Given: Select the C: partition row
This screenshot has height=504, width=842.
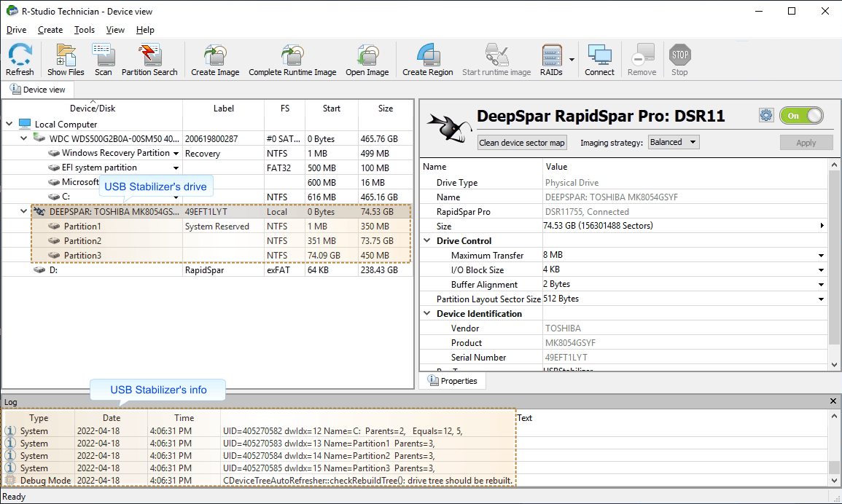Looking at the screenshot, I should tap(207, 197).
